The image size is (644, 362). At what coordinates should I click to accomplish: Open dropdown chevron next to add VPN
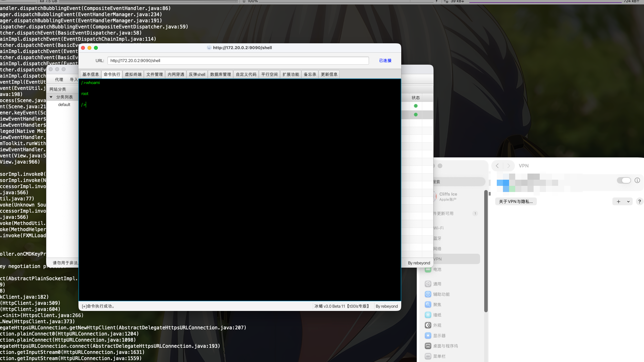(628, 201)
